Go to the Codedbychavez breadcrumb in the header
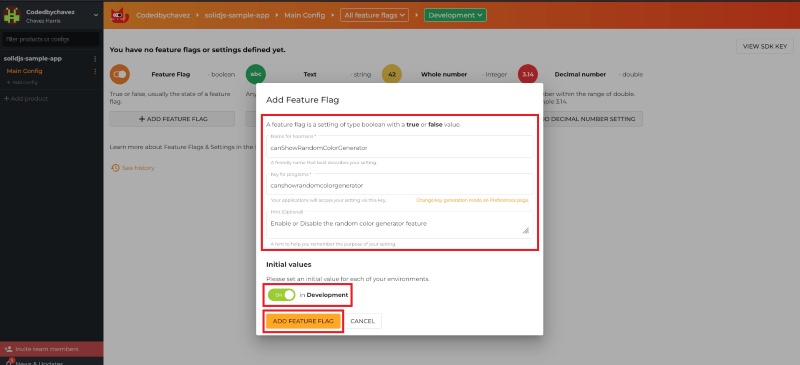The image size is (800, 365). coord(163,15)
